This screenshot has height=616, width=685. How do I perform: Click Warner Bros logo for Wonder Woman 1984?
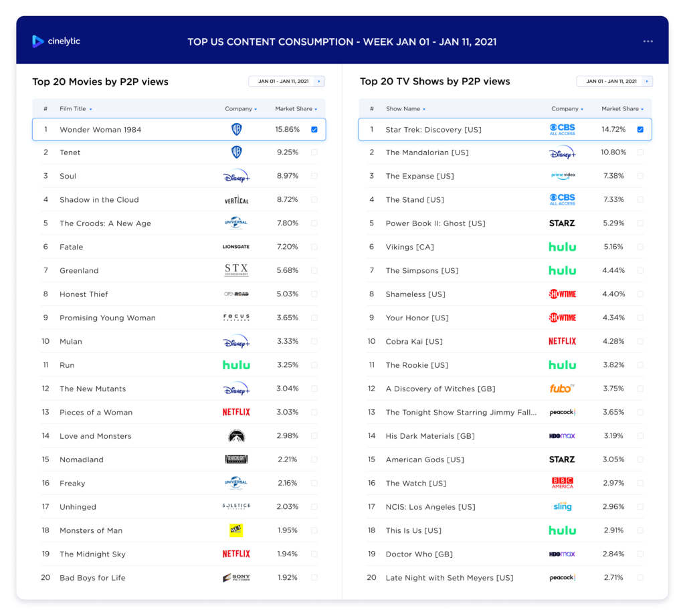pos(236,129)
